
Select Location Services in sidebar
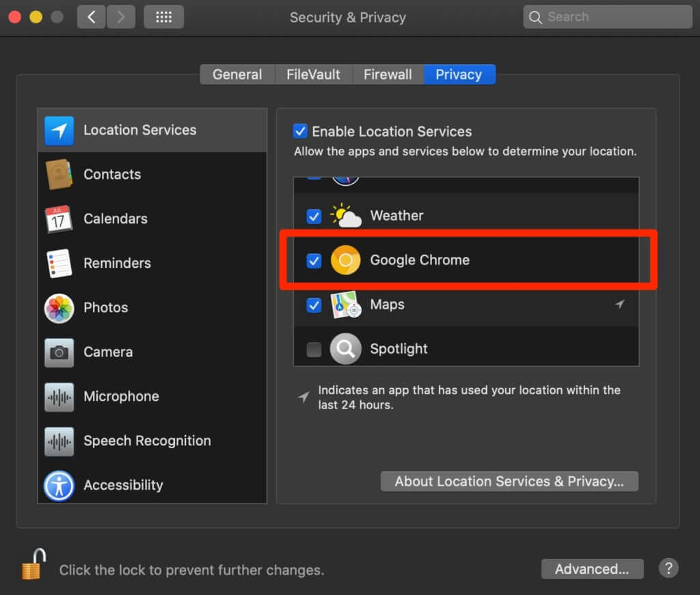click(152, 130)
